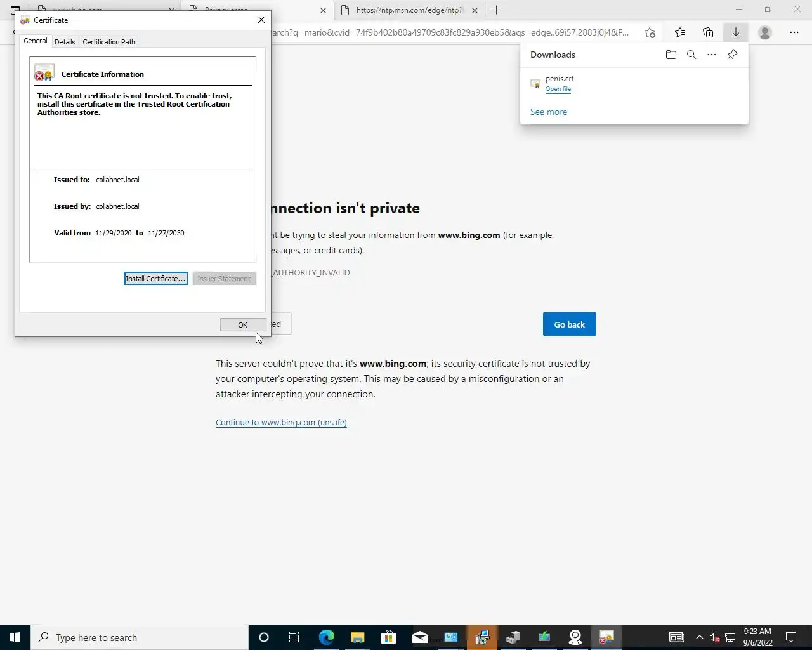Click the Downloads toolbar button in Edge
Viewport: 812px width, 650px height.
[x=736, y=32]
